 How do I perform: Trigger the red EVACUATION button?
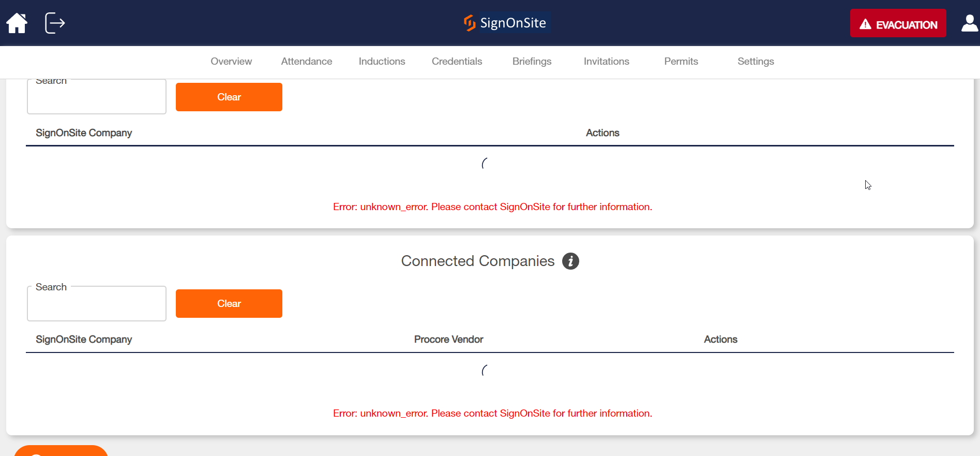(898, 23)
